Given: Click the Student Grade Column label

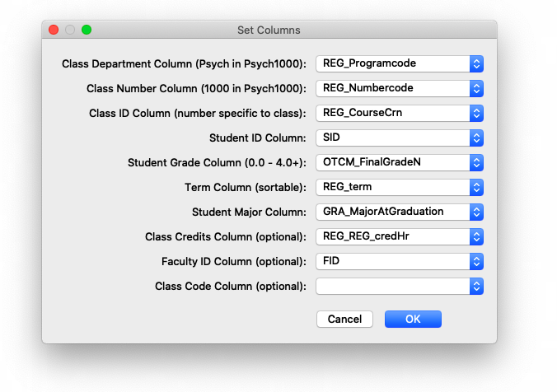Looking at the screenshot, I should point(217,162).
